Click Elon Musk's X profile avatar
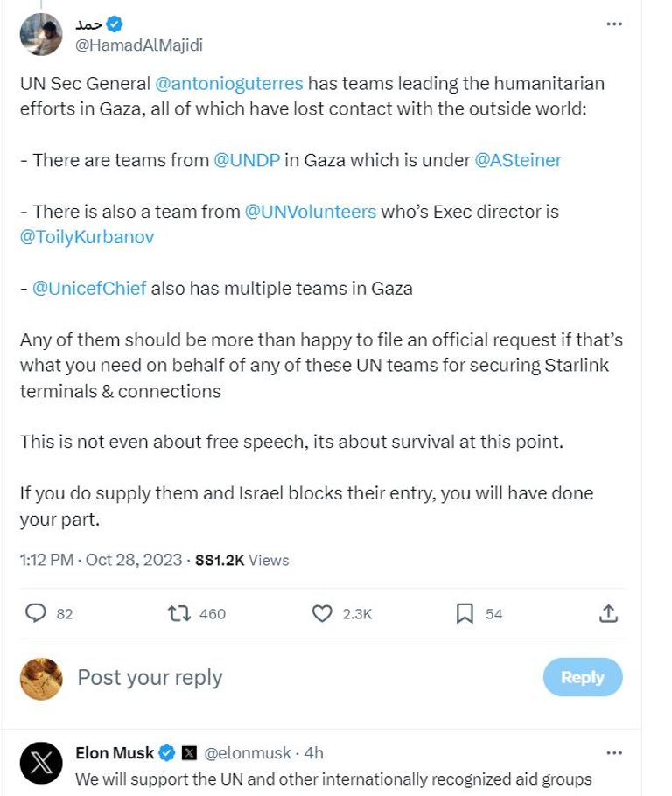672x796 pixels. coord(41,763)
